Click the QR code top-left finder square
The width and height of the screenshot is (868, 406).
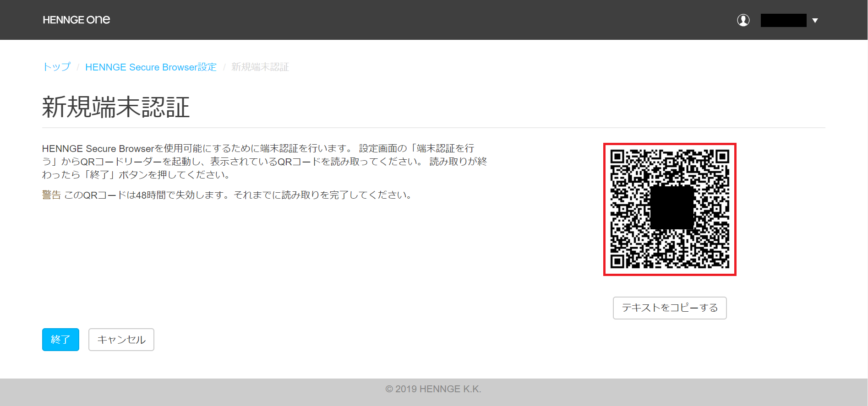pos(617,157)
